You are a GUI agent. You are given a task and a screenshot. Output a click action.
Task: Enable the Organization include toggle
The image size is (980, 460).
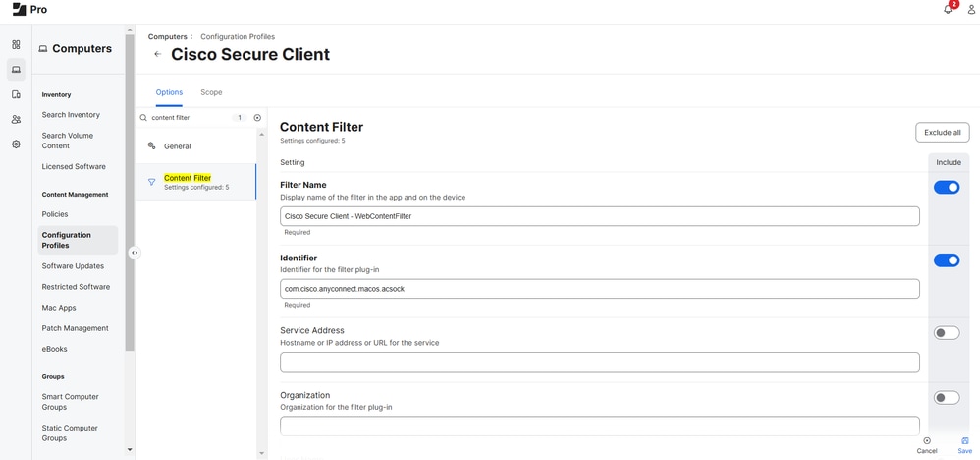(947, 398)
